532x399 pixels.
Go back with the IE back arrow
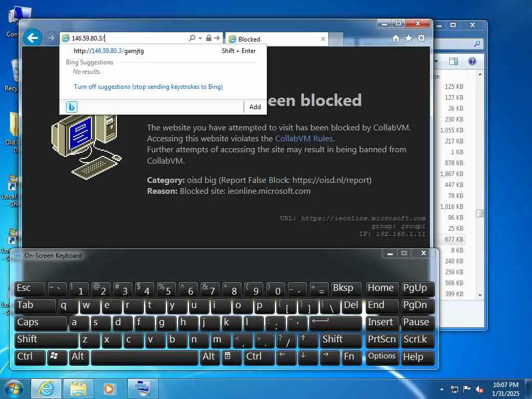[x=33, y=37]
